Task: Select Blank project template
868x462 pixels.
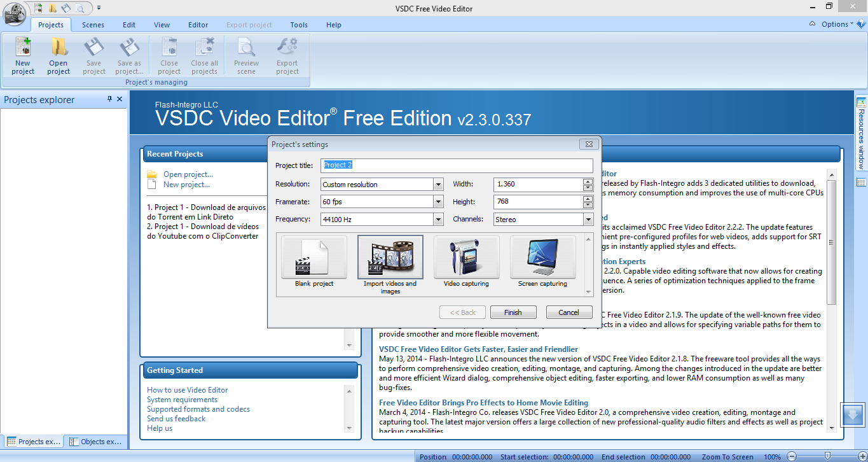Action: pos(314,262)
